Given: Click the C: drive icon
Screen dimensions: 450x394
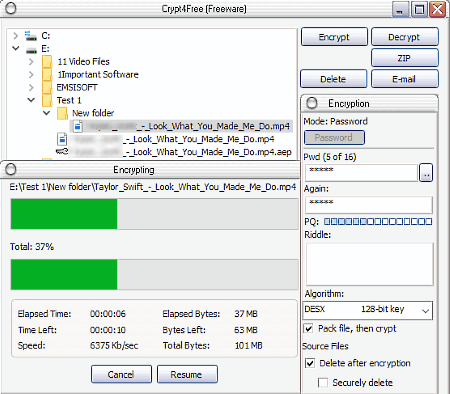Looking at the screenshot, I should click(x=31, y=35).
